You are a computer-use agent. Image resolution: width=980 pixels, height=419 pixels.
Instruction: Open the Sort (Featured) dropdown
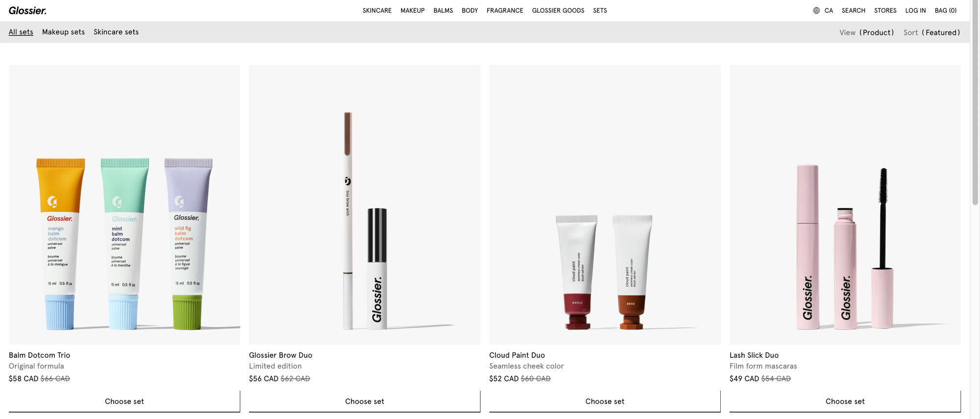pos(931,32)
